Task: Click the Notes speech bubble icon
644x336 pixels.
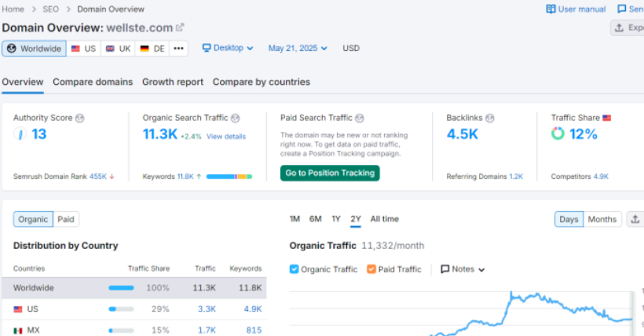Action: (x=445, y=269)
